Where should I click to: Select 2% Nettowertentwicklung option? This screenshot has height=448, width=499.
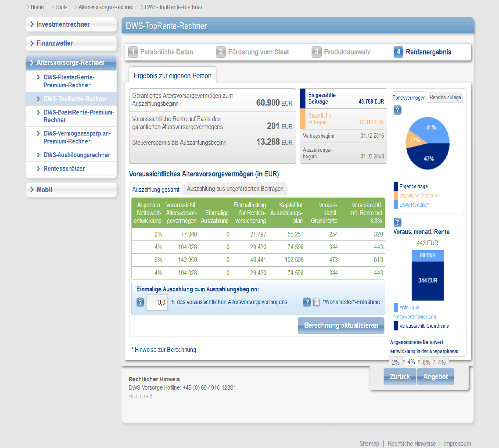click(395, 362)
